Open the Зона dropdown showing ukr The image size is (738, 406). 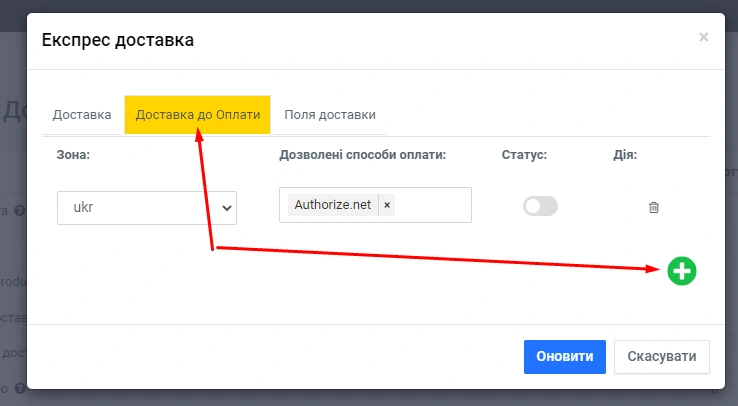coord(147,208)
